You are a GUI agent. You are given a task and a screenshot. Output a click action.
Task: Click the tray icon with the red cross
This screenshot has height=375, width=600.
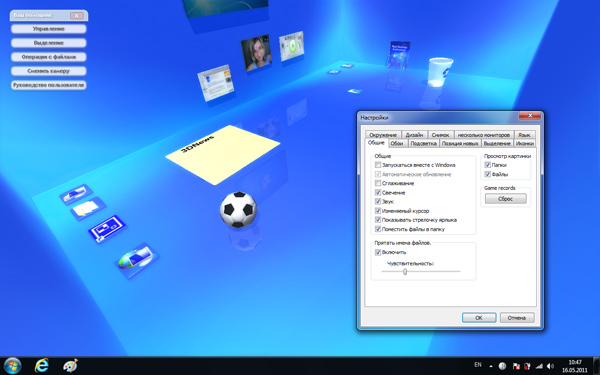point(527,366)
